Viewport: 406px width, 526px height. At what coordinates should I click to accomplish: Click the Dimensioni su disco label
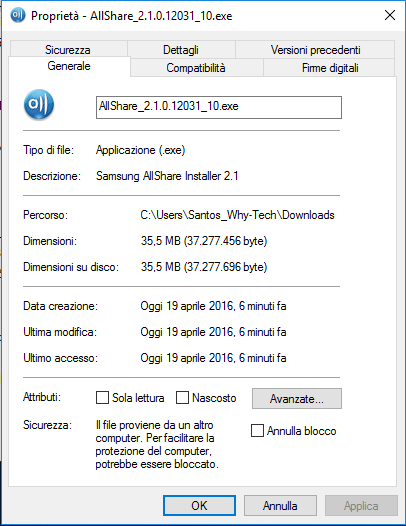[71, 267]
